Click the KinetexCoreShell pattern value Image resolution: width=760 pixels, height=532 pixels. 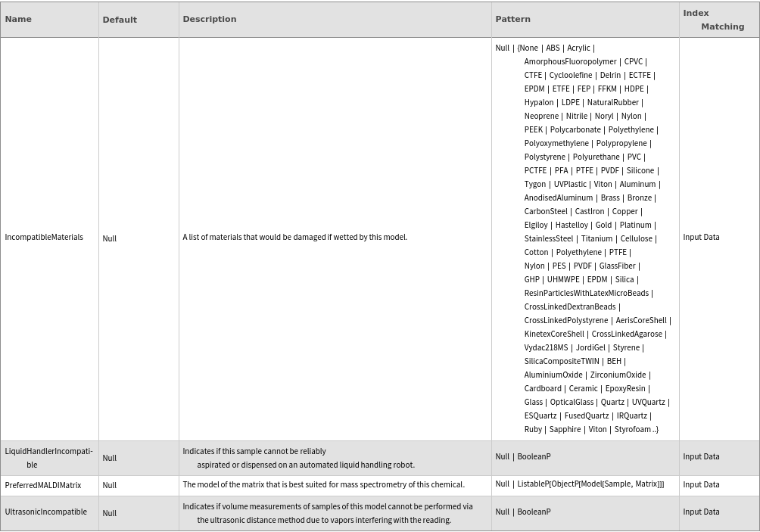(x=553, y=334)
